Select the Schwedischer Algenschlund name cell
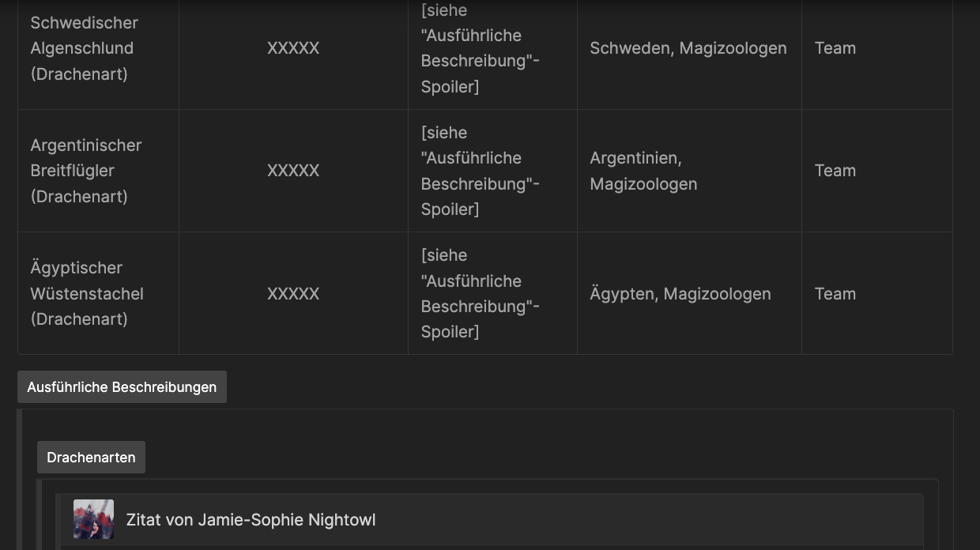 click(x=85, y=48)
